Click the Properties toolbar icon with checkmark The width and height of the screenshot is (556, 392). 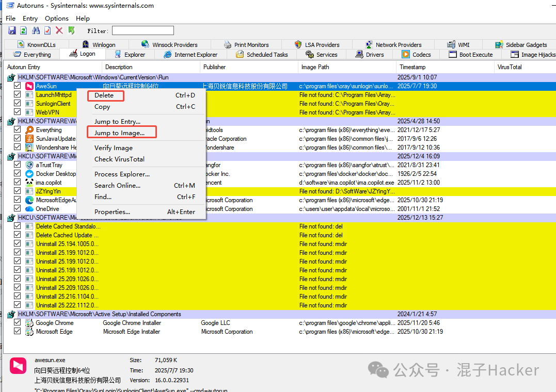(47, 31)
